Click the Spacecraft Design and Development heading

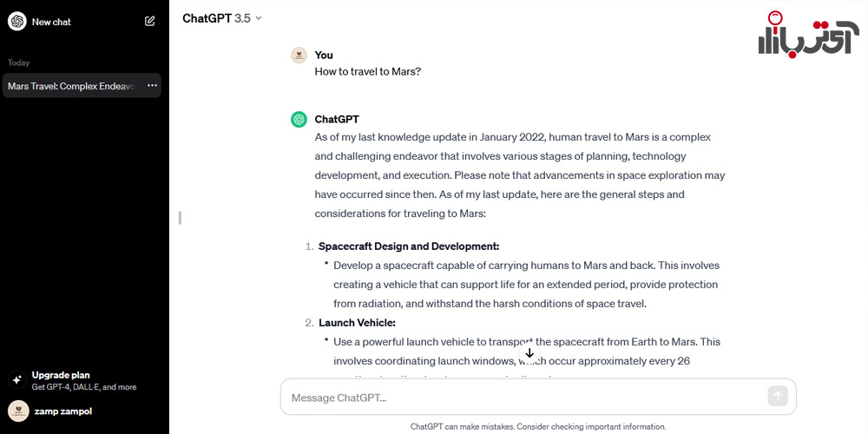[x=409, y=246]
